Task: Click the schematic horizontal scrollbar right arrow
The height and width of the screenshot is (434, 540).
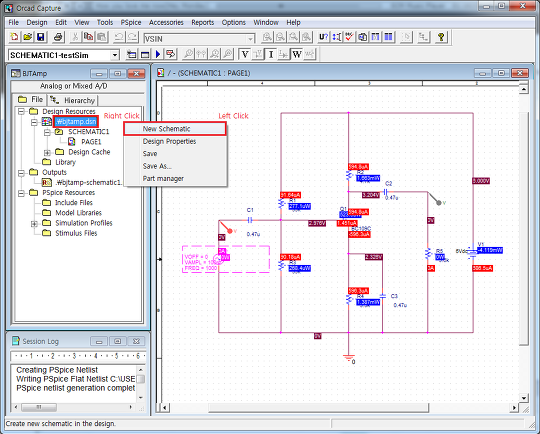Action: click(x=514, y=408)
